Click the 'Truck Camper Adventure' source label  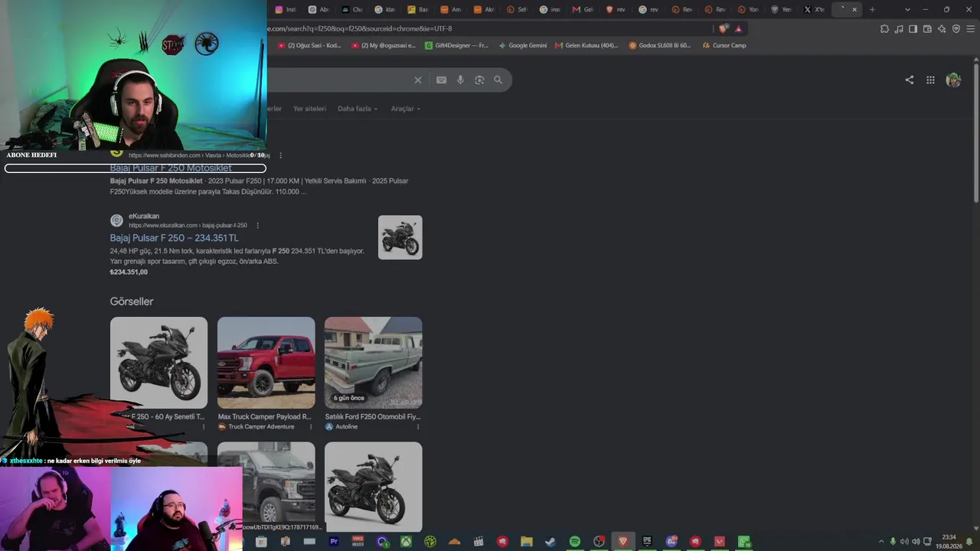tap(261, 427)
